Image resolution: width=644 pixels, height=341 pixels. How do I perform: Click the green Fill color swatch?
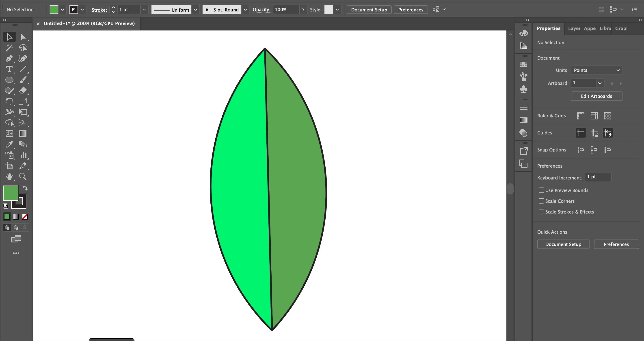(10, 193)
